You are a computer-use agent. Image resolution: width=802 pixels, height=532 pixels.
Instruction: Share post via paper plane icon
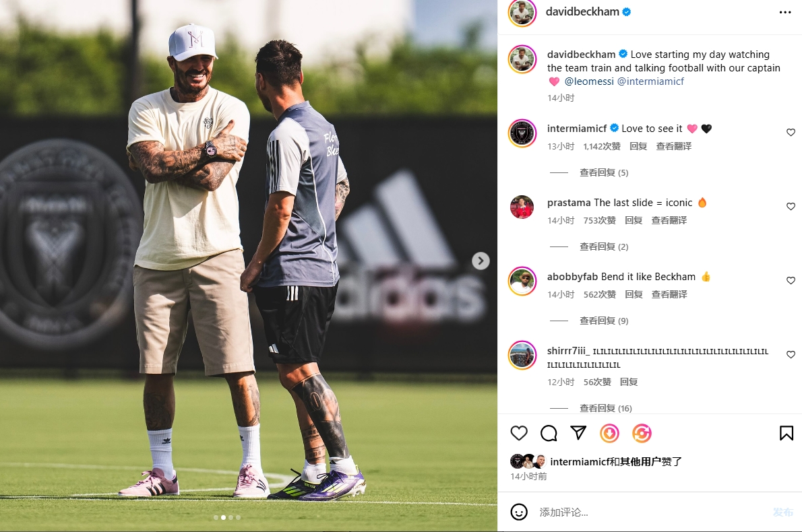click(x=578, y=433)
